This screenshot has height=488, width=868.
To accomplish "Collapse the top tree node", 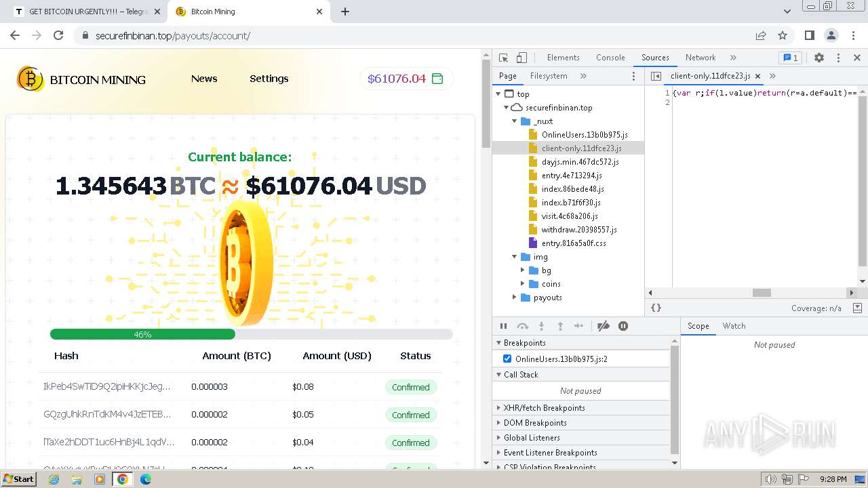I will pos(499,94).
